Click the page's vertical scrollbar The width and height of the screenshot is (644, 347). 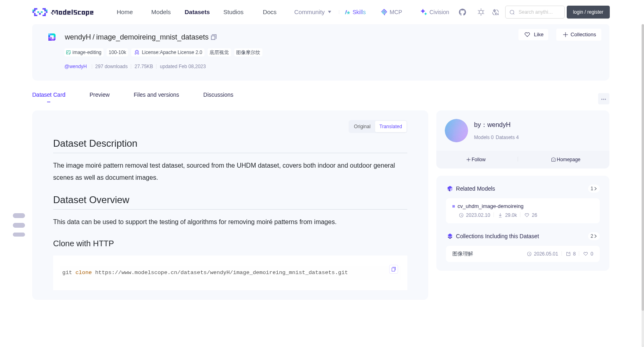(x=642, y=167)
